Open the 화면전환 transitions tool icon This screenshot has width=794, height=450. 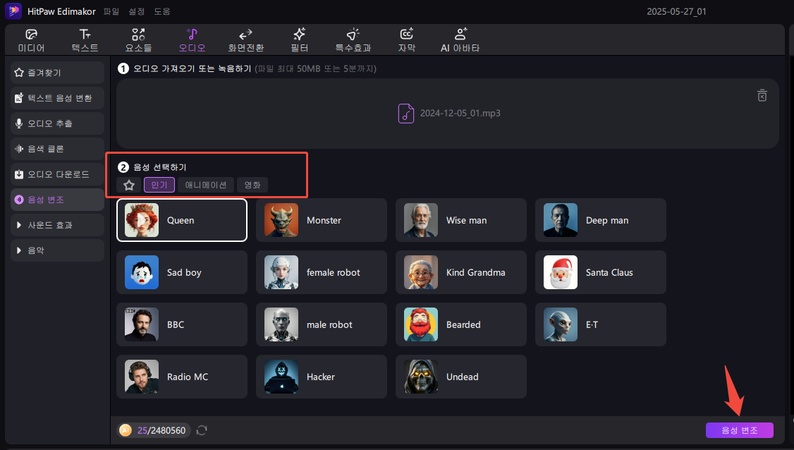coord(246,34)
